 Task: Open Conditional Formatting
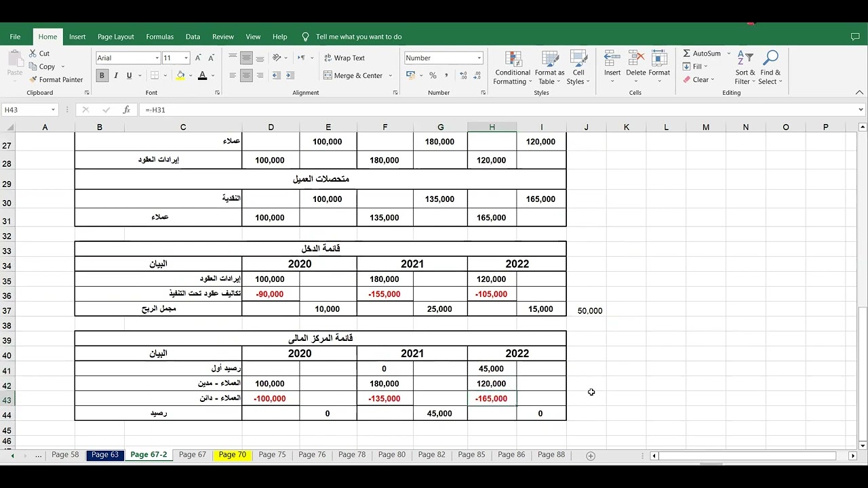point(513,68)
